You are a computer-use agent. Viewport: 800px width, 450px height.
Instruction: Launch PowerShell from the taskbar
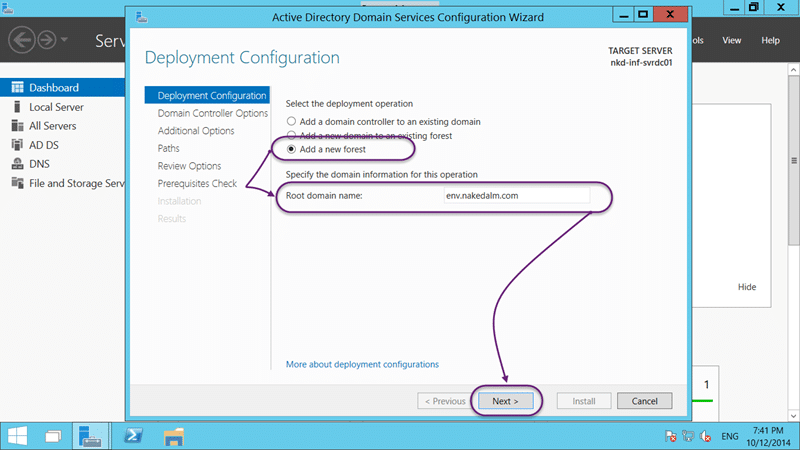click(134, 436)
